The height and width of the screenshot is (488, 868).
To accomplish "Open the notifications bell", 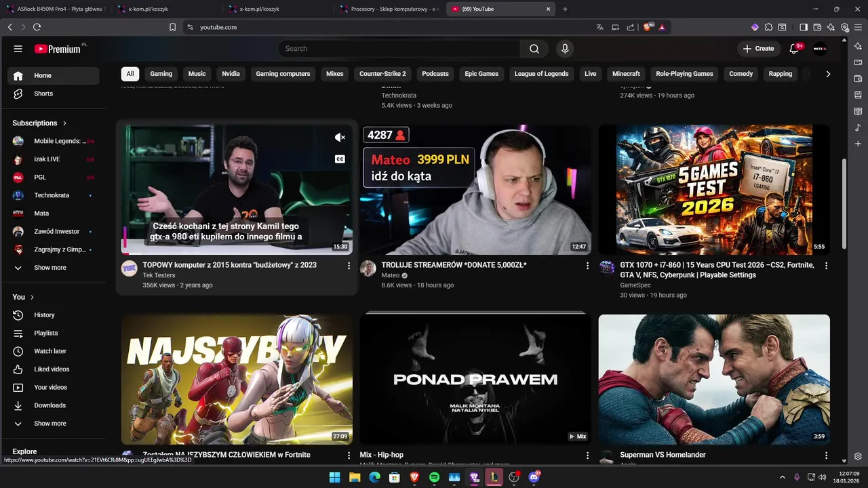I will click(x=795, y=49).
